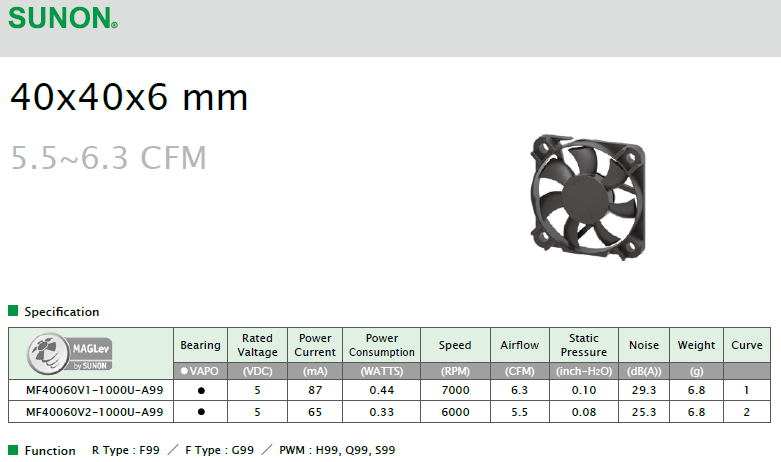Image resolution: width=781 pixels, height=462 pixels.
Task: Click the 6000 RPM speed value
Action: tap(455, 412)
